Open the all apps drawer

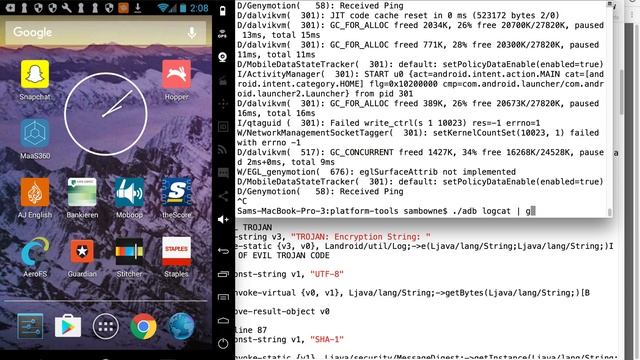pyautogui.click(x=106, y=327)
